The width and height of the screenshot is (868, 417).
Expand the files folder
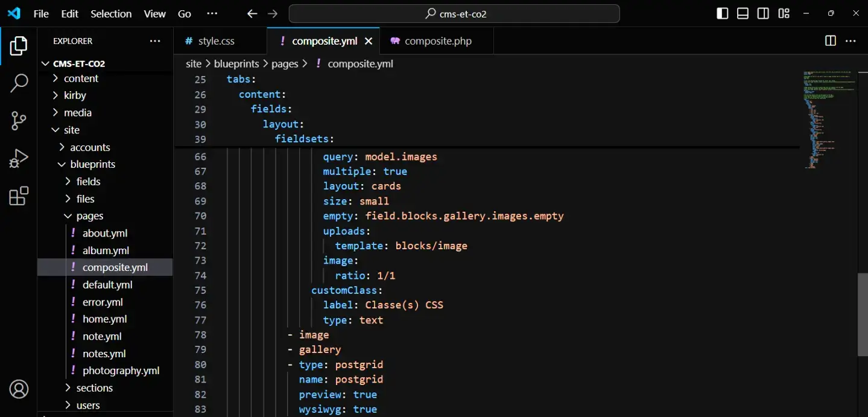tap(106, 199)
